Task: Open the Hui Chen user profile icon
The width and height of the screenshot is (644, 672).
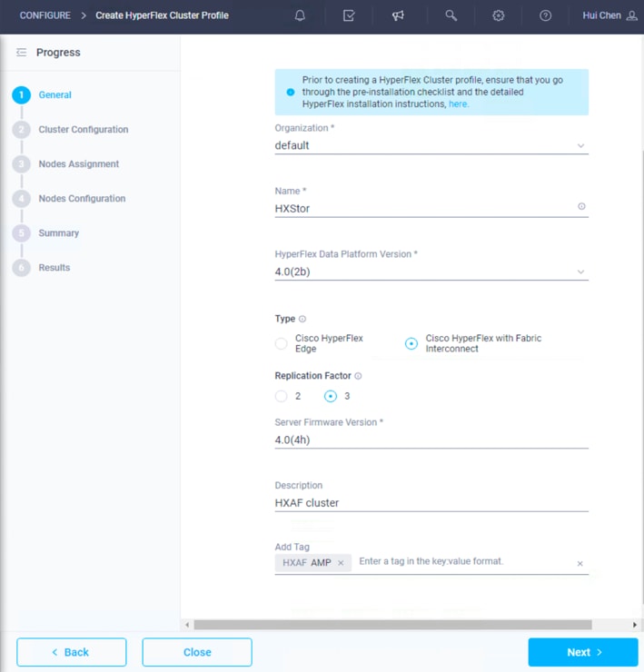Action: (631, 15)
